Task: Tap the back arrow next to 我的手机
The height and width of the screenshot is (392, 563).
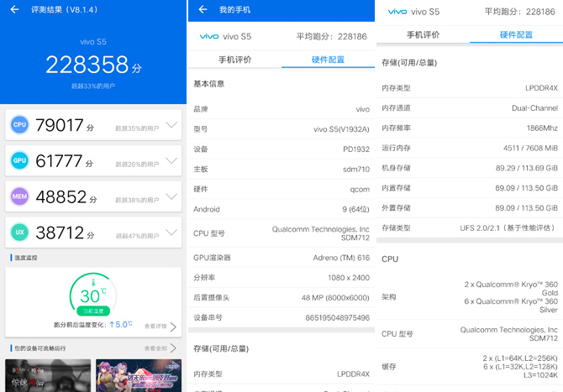Action: pyautogui.click(x=203, y=9)
